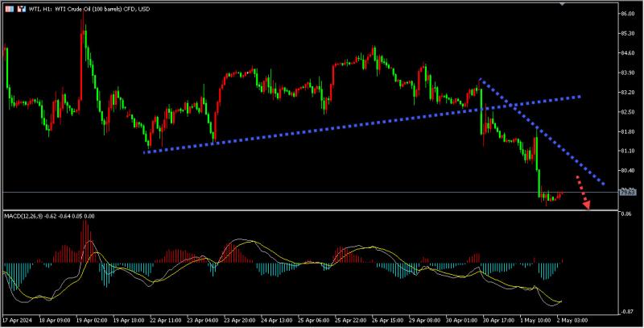This screenshot has width=644, height=328.
Task: Click the 25 Apr 22:00 time label
Action: (x=350, y=320)
